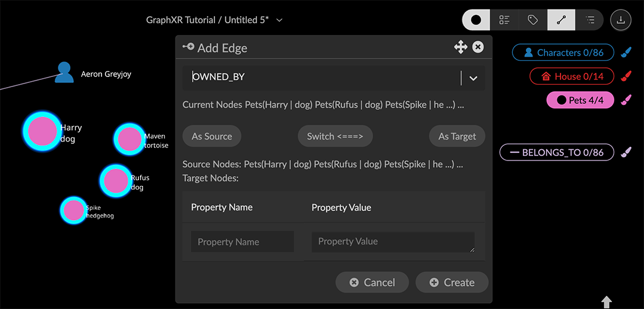Expand the OWNED_BY relationship dropdown arrow
644x309 pixels.
click(x=473, y=78)
